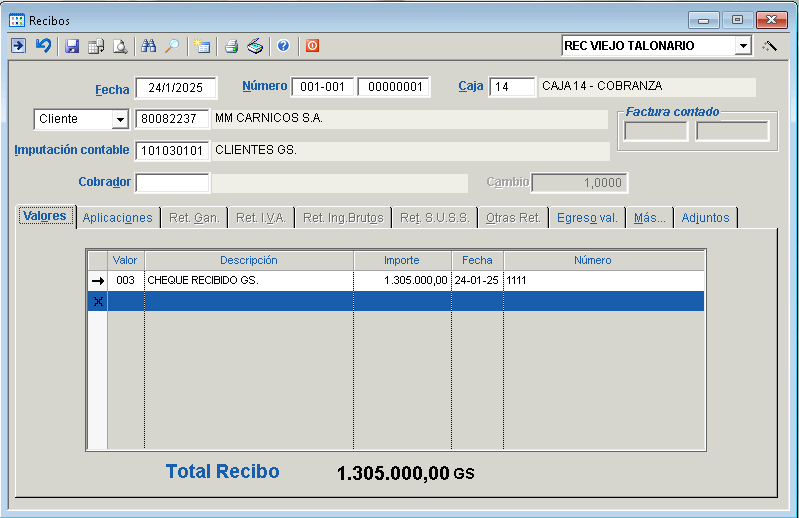Image resolution: width=799 pixels, height=518 pixels.
Task: Open the Egreso val. tab
Action: click(x=587, y=217)
